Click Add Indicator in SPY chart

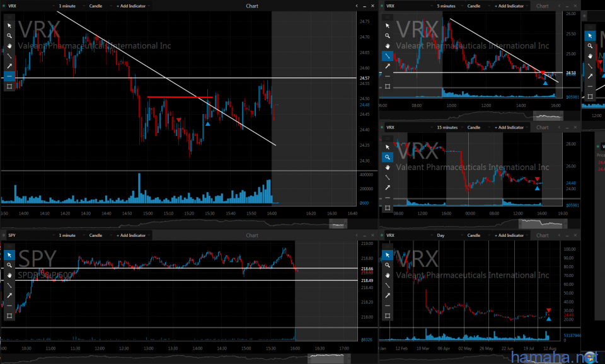[x=133, y=235]
